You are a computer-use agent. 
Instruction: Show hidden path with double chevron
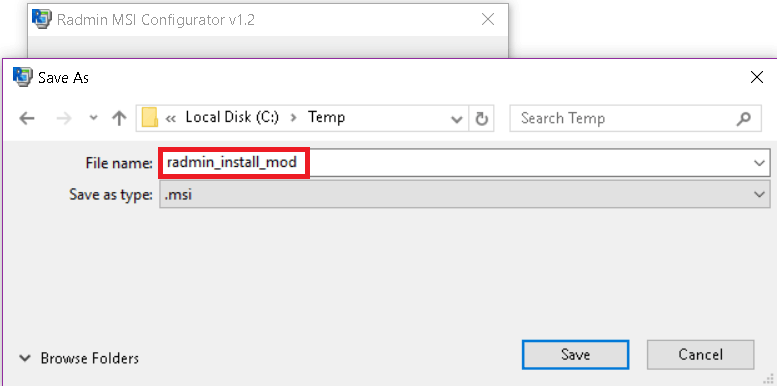point(171,119)
